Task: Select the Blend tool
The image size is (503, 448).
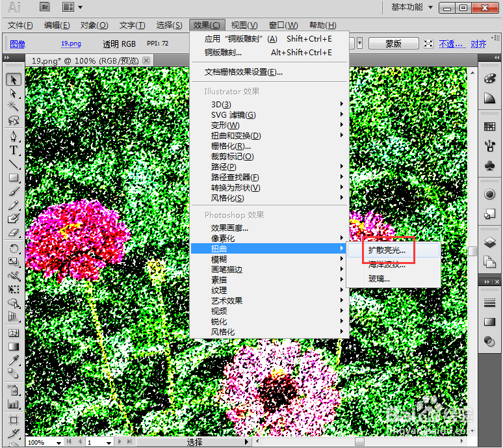Action: 14,374
